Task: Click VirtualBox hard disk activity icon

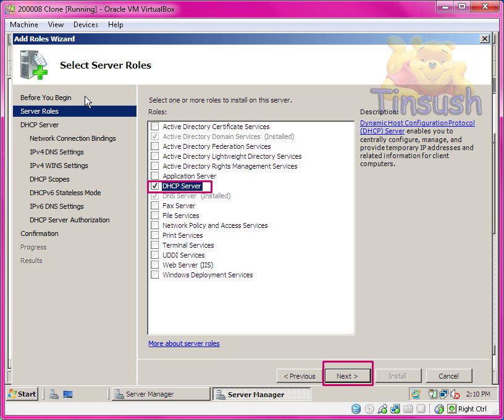Action: coord(356,409)
